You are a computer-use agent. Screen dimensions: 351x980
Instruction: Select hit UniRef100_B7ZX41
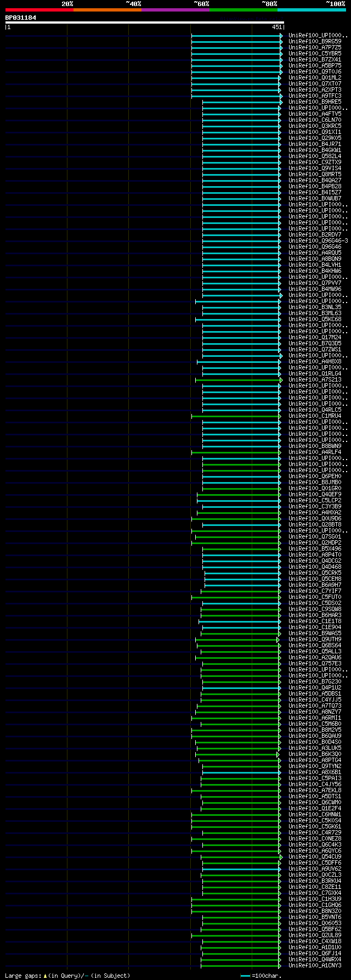click(x=315, y=59)
